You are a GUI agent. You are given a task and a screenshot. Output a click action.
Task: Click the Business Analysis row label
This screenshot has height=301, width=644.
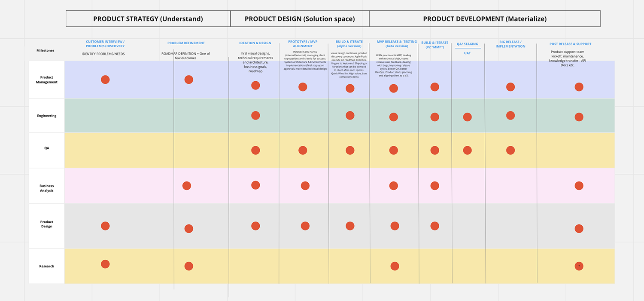[47, 188]
